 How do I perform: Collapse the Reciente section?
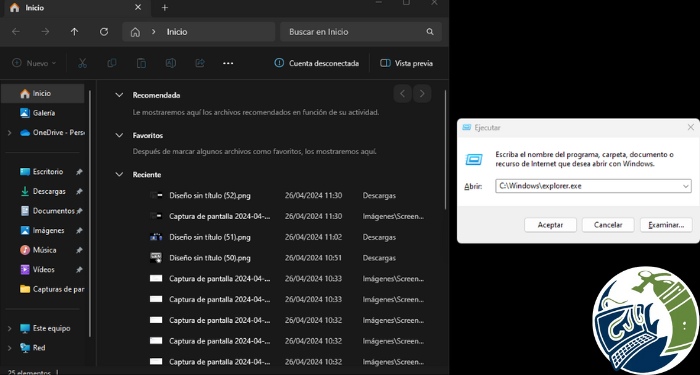tap(119, 175)
